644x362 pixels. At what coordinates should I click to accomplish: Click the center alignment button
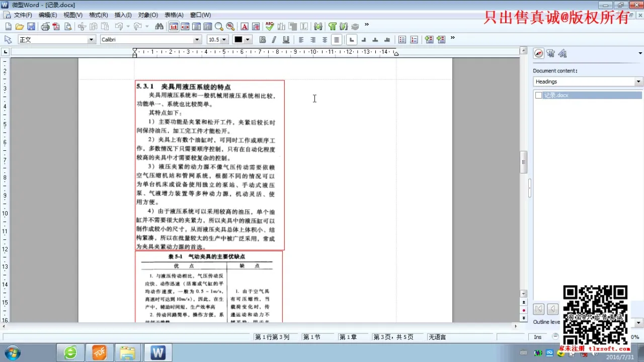point(312,39)
